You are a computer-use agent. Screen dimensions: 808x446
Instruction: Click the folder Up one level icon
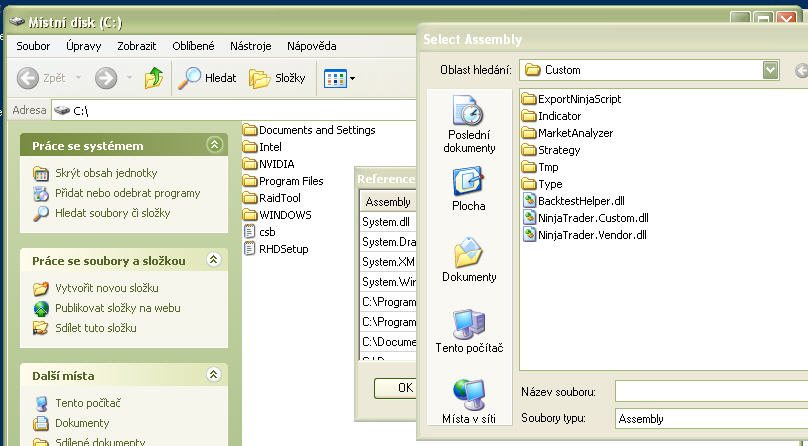tap(154, 78)
